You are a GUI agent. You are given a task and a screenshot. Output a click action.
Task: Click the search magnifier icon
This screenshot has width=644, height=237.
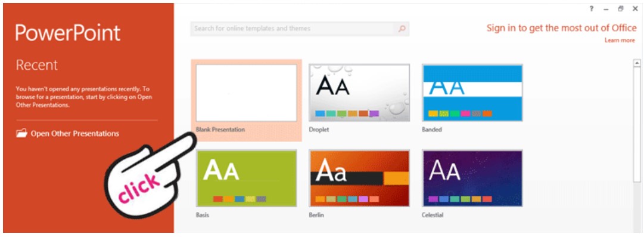point(402,29)
